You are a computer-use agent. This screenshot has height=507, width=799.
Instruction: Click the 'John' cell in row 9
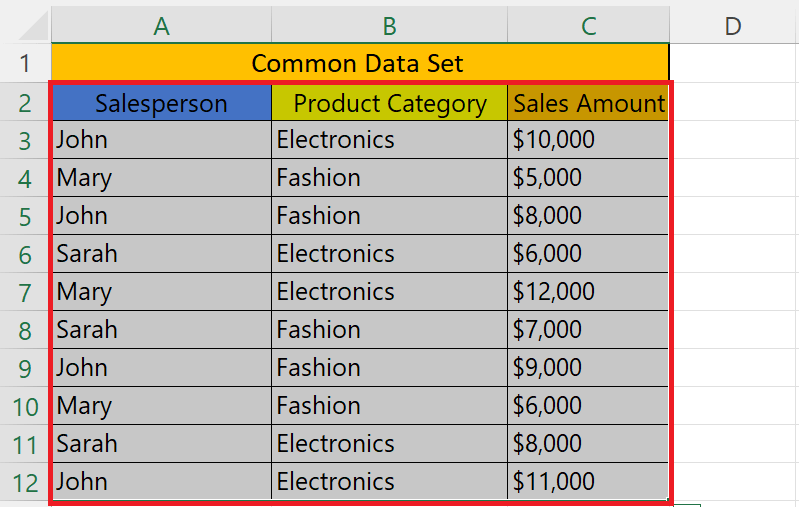click(x=162, y=367)
